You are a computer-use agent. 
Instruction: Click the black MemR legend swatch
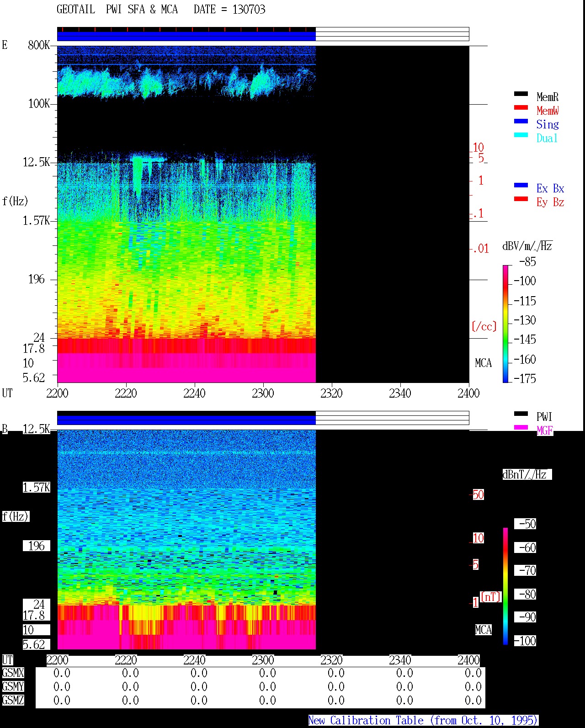pyautogui.click(x=521, y=94)
